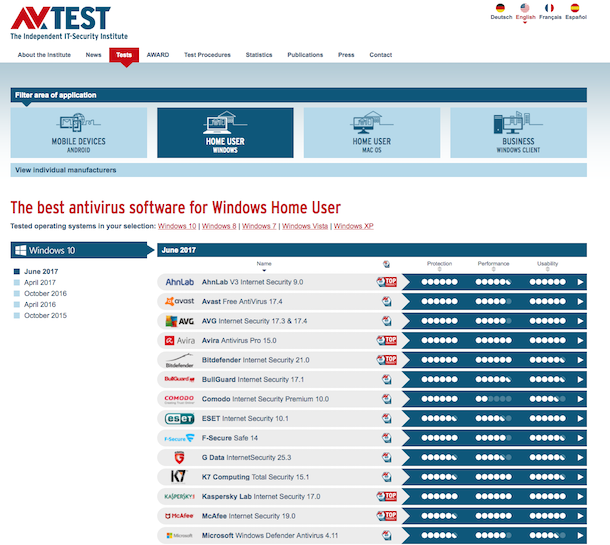The image size is (610, 545).
Task: Follow the Windows XP link
Action: (354, 226)
